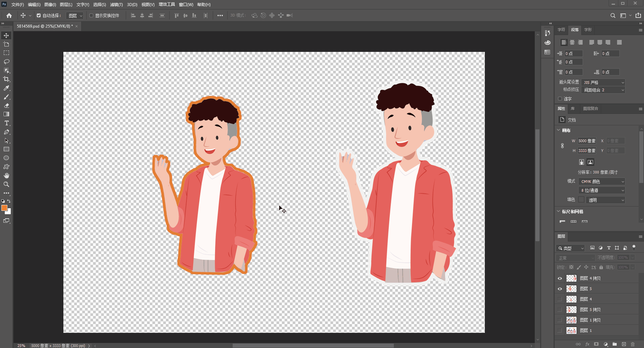The height and width of the screenshot is (348, 644).
Task: Select the Gradient tool
Action: point(6,114)
